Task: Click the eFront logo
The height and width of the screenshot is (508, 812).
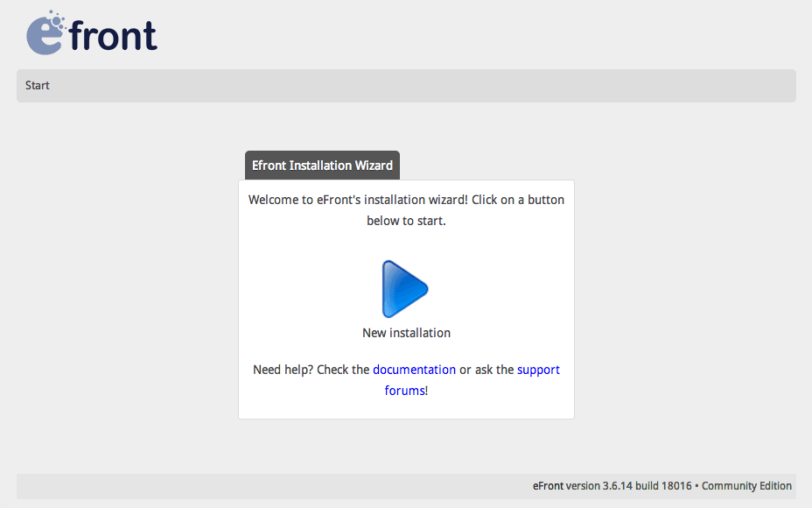Action: click(x=92, y=32)
